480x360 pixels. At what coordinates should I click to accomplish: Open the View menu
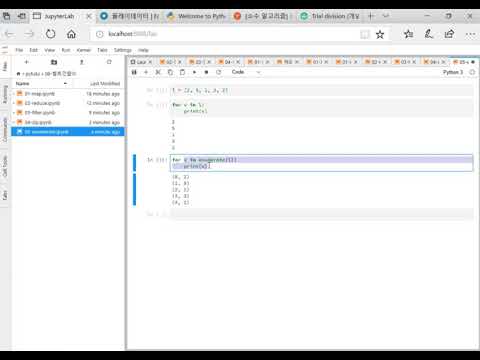pyautogui.click(x=50, y=50)
